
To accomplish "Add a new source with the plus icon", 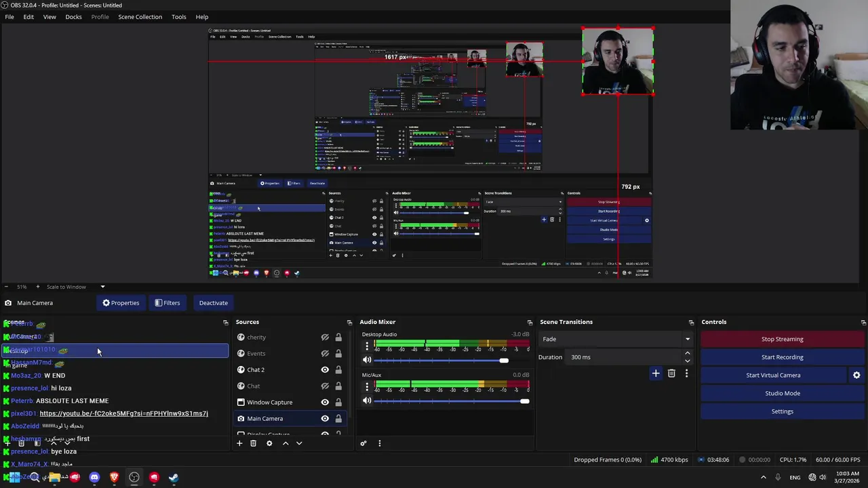I will click(x=239, y=443).
